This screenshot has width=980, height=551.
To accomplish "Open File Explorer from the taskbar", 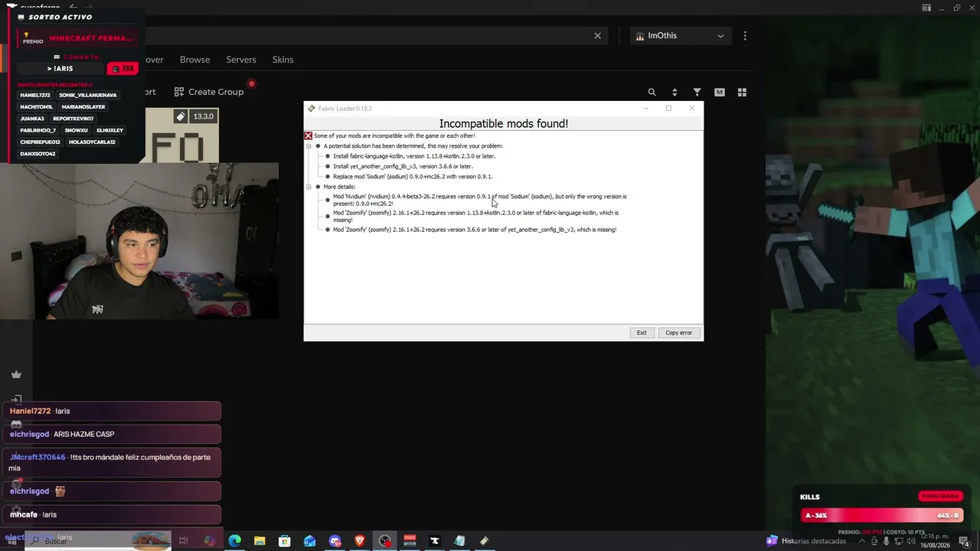I will click(260, 541).
